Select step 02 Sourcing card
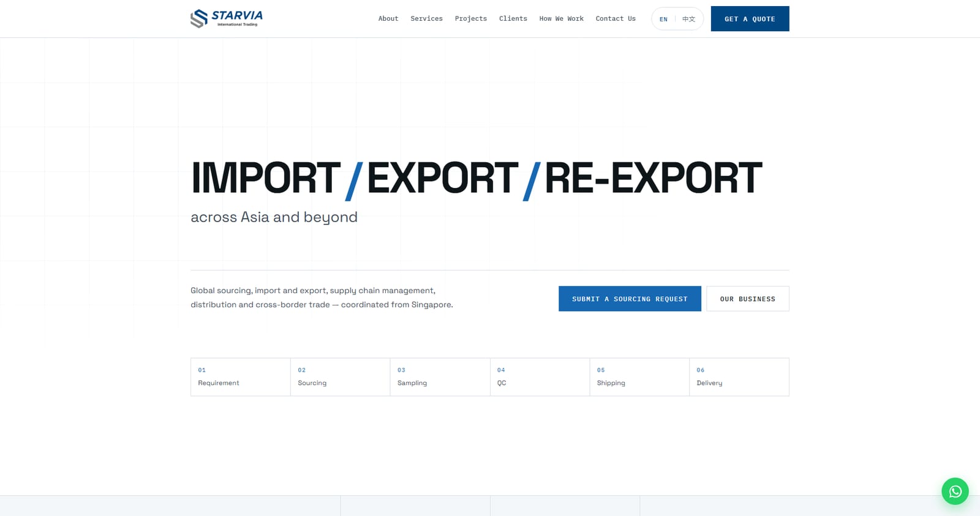The width and height of the screenshot is (980, 516). click(341, 377)
